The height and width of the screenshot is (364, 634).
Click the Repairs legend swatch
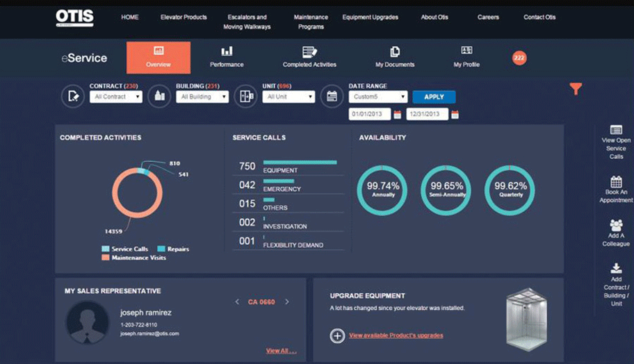(161, 249)
